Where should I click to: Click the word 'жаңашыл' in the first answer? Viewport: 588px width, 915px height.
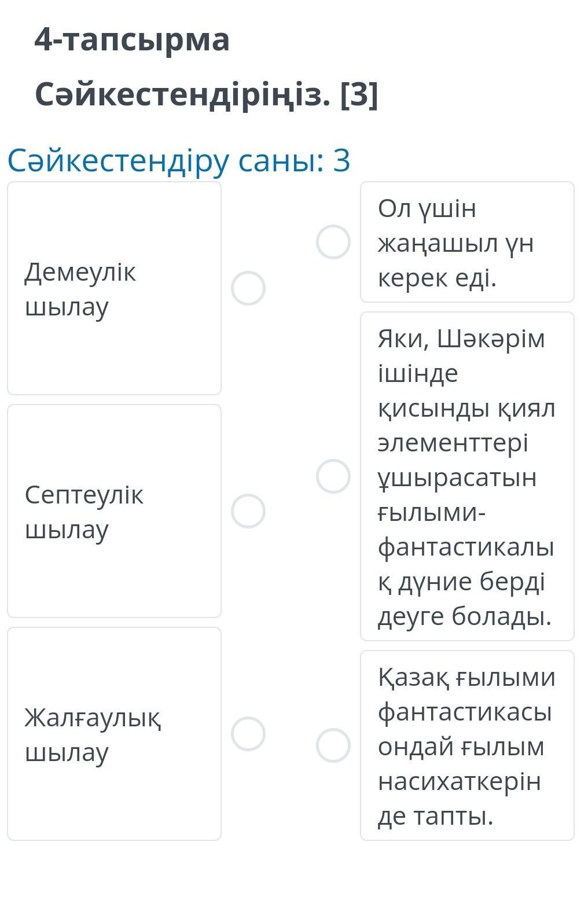pos(436,244)
